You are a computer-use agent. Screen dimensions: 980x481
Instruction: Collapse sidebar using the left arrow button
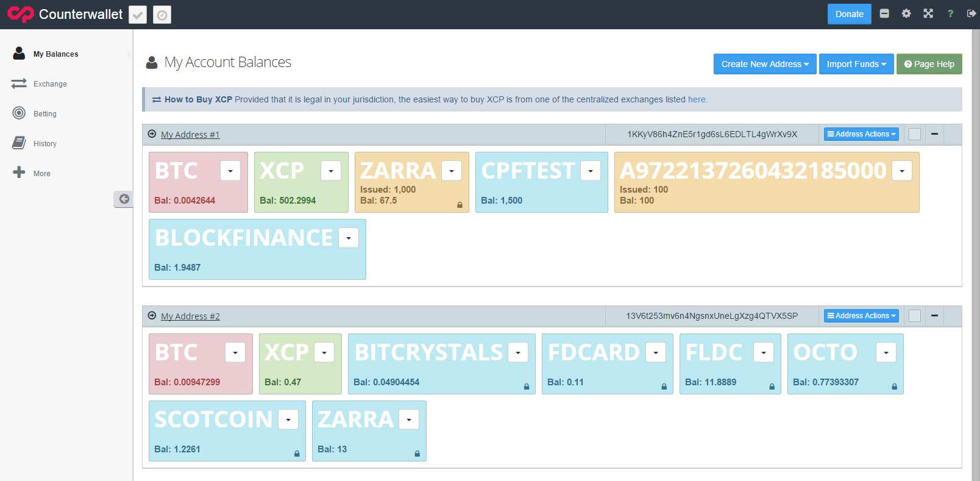pos(124,199)
